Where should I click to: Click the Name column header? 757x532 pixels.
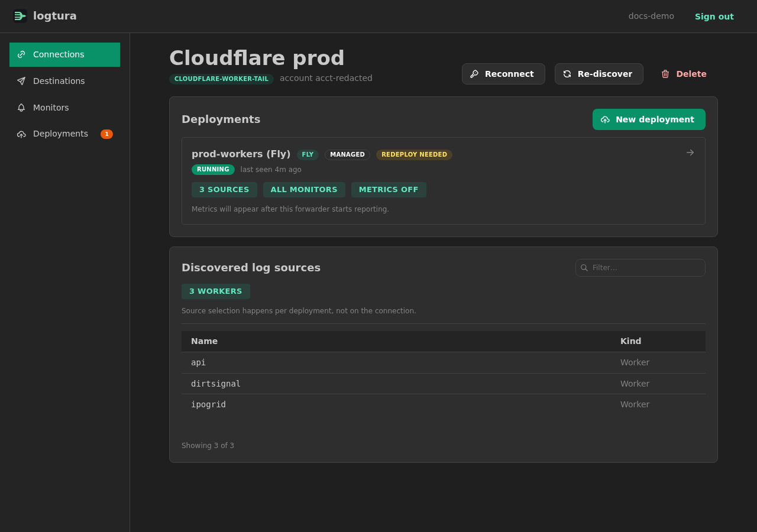point(204,341)
